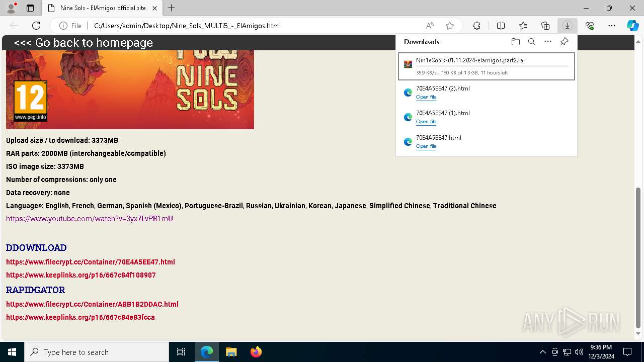Click the Nine Sols cover image

(x=130, y=89)
